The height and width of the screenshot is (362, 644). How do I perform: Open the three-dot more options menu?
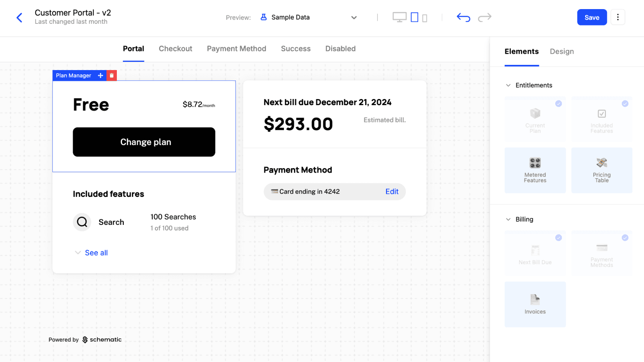coord(618,17)
